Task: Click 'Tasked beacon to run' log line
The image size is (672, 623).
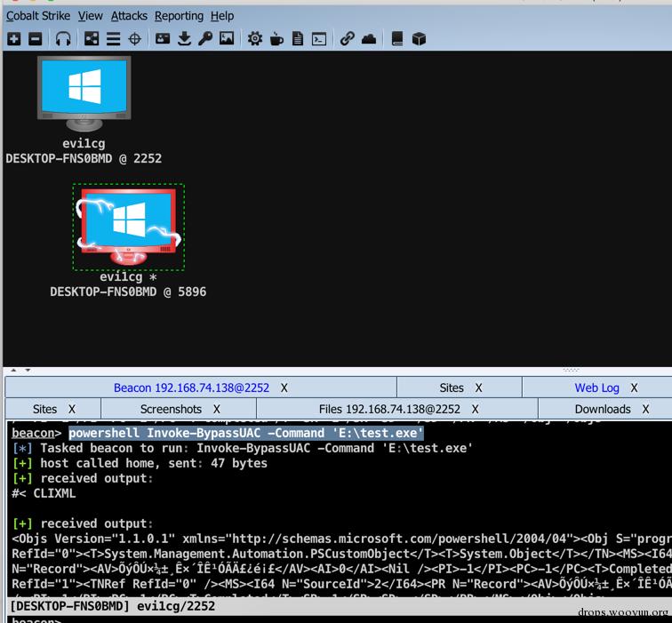Action: click(242, 448)
